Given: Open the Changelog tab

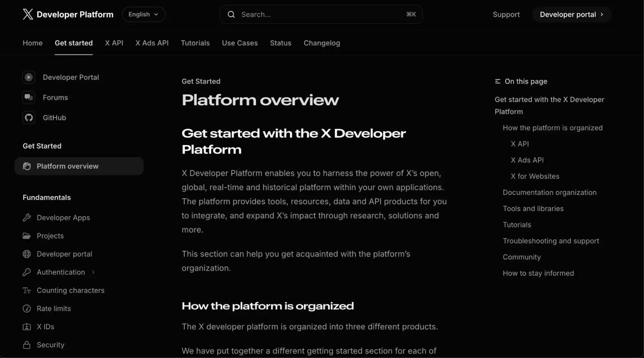Looking at the screenshot, I should (x=322, y=43).
